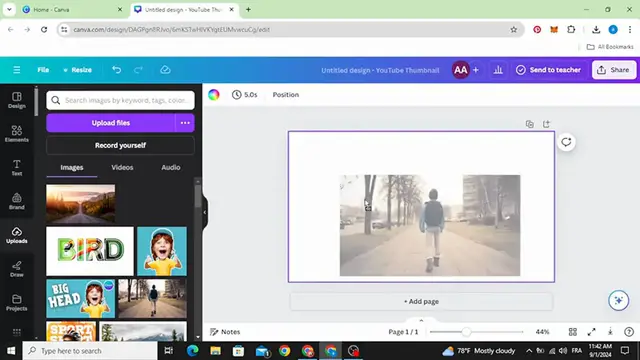Open the main hamburger menu
This screenshot has height=360, width=640.
click(x=17, y=70)
